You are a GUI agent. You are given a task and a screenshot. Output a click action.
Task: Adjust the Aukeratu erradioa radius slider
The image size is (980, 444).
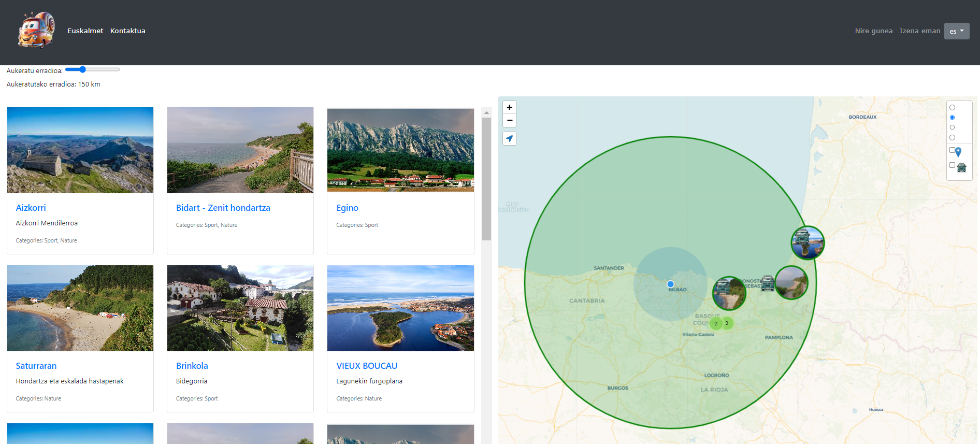pos(92,69)
